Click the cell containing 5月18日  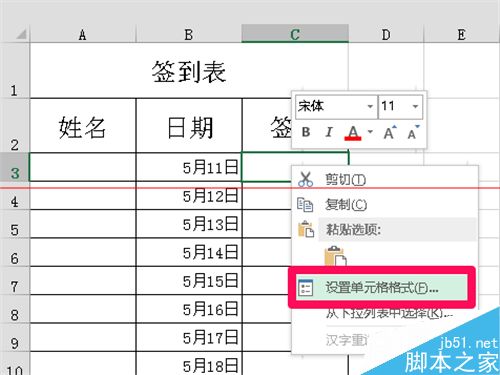pos(189,364)
